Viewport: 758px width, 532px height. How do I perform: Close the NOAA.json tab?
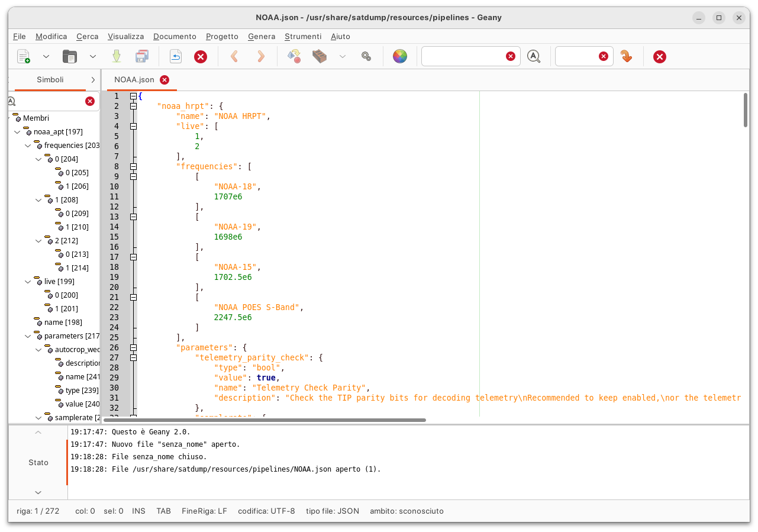click(x=164, y=80)
